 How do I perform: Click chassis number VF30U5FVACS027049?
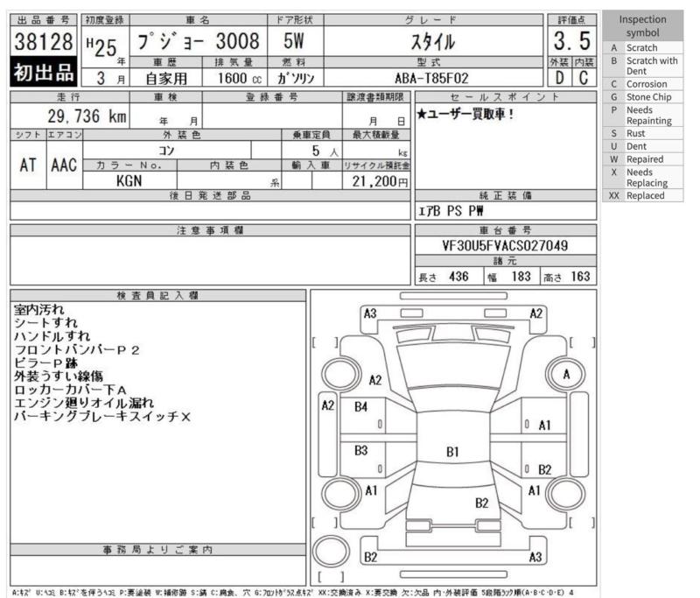pyautogui.click(x=503, y=246)
